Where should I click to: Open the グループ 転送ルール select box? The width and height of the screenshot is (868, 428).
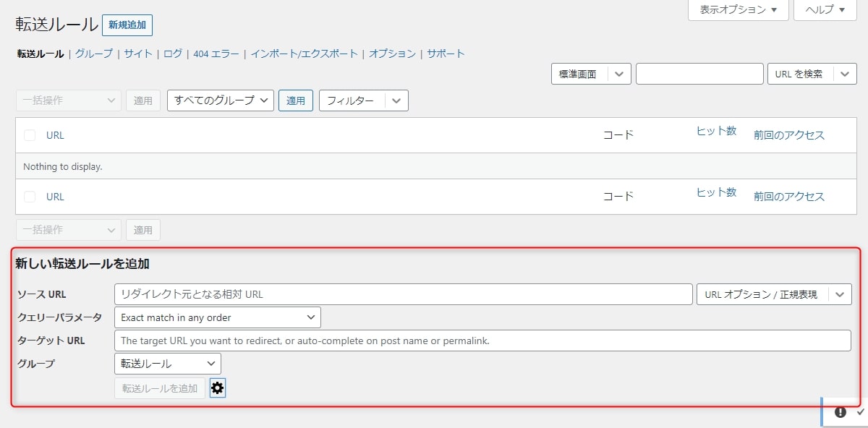pyautogui.click(x=168, y=364)
